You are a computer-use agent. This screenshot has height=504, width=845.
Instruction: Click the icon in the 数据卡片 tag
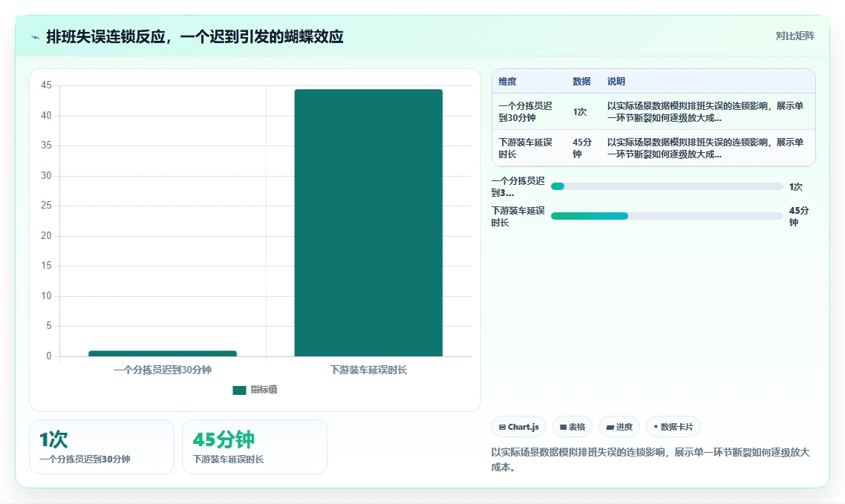[656, 427]
